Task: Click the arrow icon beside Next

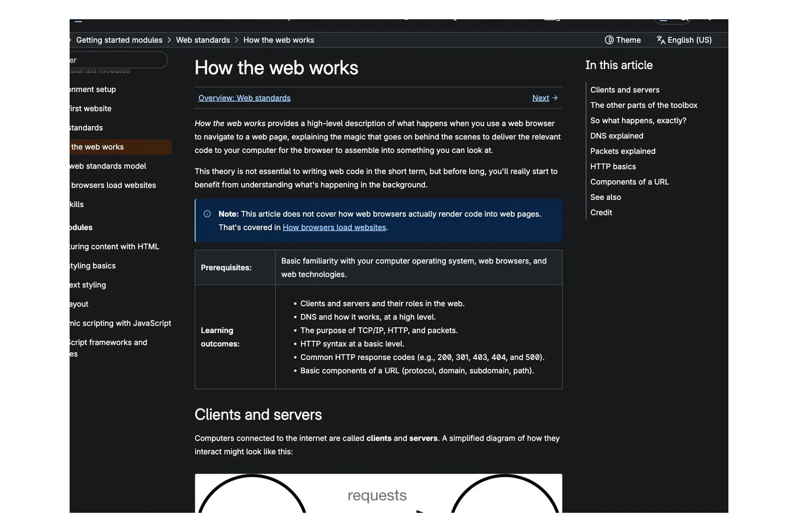Action: click(555, 98)
